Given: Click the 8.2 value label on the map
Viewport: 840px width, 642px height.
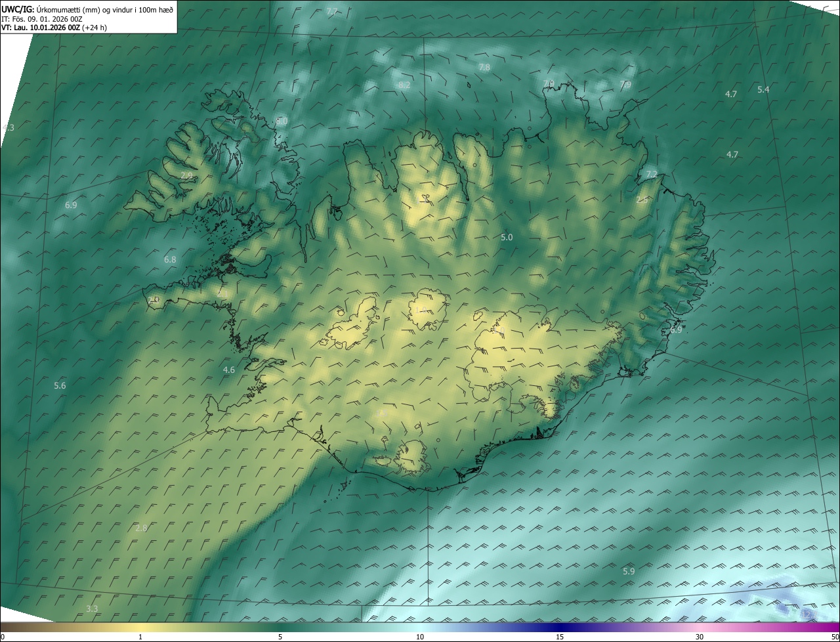Looking at the screenshot, I should pos(404,85).
